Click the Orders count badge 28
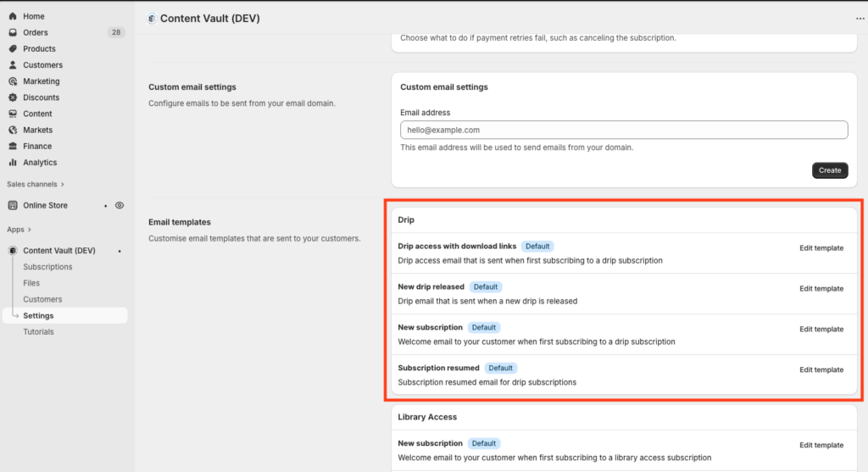Image resolution: width=868 pixels, height=472 pixels. pyautogui.click(x=115, y=33)
